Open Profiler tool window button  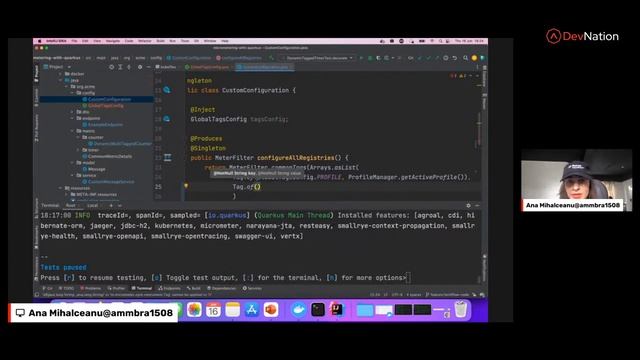116,288
